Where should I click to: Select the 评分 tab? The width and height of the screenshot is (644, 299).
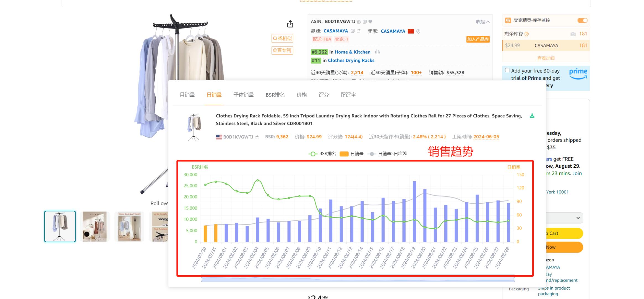click(324, 95)
